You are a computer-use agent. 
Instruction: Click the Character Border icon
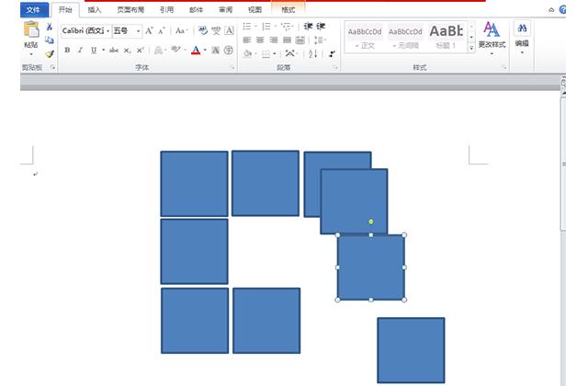(229, 30)
